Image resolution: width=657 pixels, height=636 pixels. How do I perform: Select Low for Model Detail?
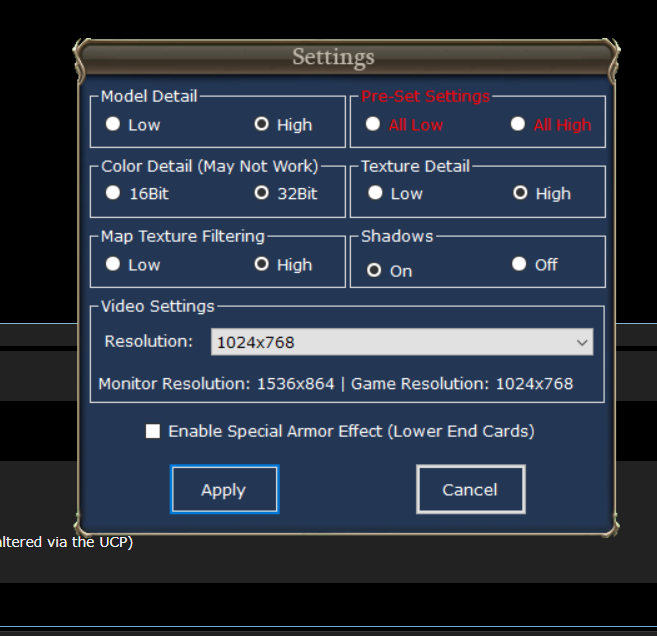click(x=114, y=124)
